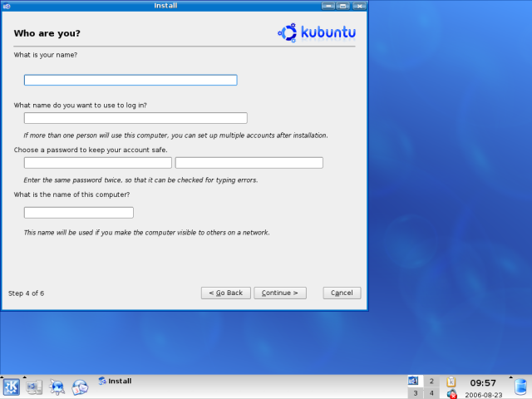
Task: Switch to virtual desktop 3
Action: (x=416, y=393)
